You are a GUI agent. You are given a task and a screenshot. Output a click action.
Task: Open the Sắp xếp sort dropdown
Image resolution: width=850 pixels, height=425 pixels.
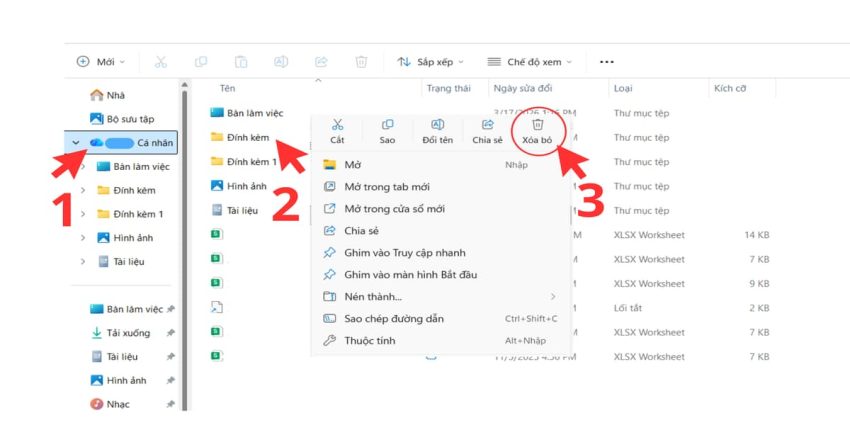[430, 62]
